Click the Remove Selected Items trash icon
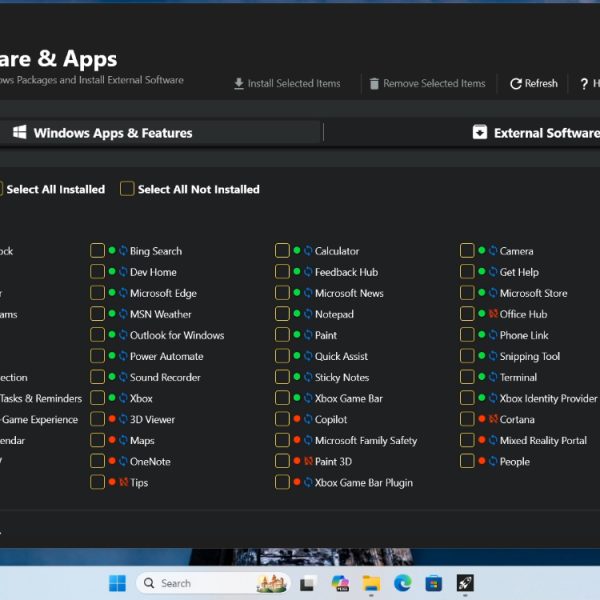This screenshot has width=600, height=600. (374, 83)
